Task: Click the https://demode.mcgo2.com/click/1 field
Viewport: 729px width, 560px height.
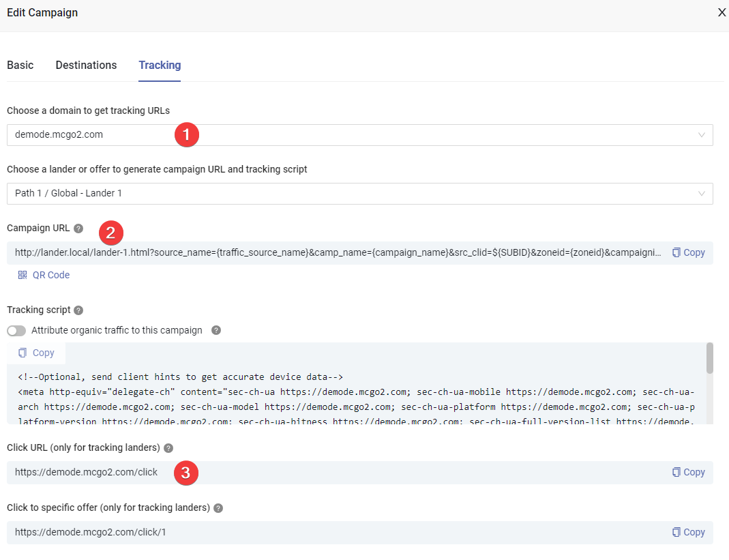Action: 360,533
